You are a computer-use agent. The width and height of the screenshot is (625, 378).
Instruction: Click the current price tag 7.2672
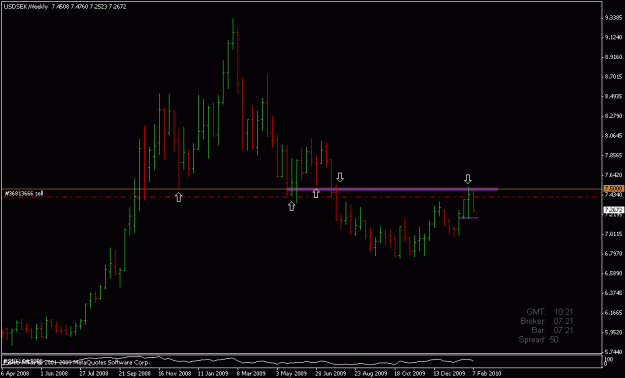(x=613, y=210)
